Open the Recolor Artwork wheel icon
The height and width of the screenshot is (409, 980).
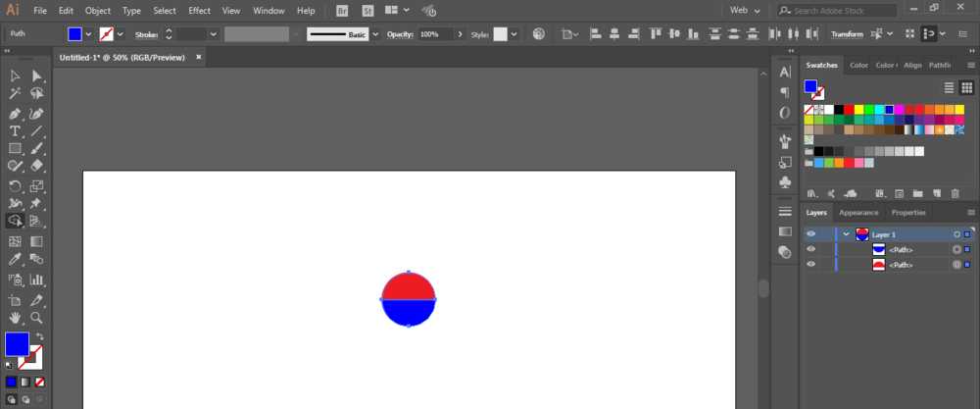click(x=539, y=34)
